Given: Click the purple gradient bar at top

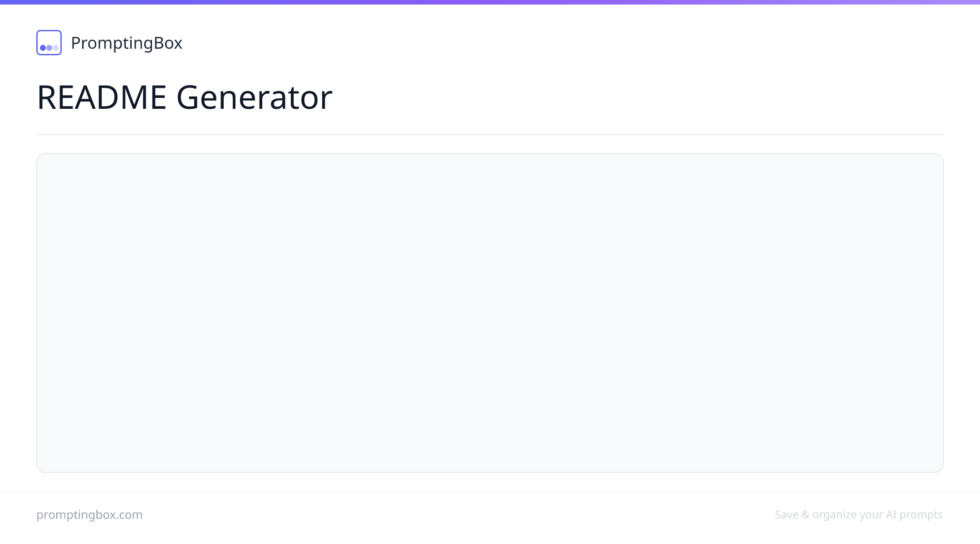Looking at the screenshot, I should (x=490, y=2).
